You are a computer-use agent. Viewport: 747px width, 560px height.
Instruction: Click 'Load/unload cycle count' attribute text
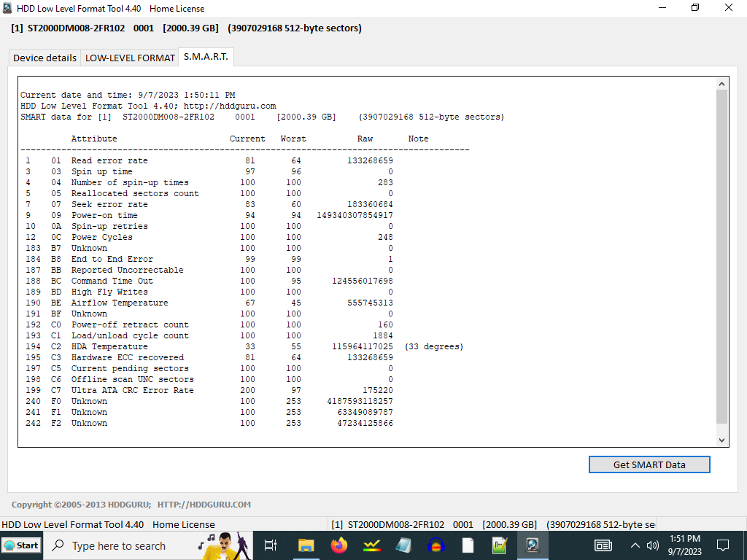pos(130,335)
